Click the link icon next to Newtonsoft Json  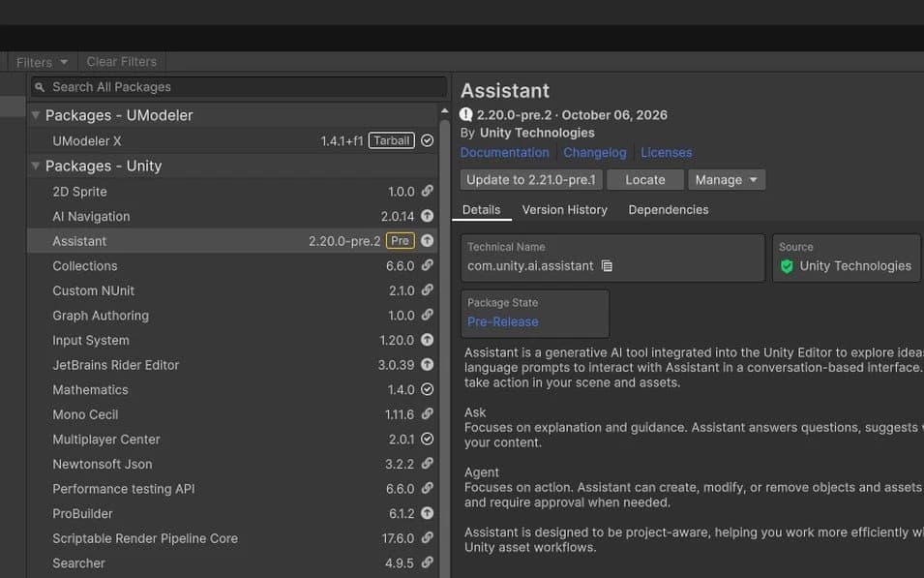[428, 464]
